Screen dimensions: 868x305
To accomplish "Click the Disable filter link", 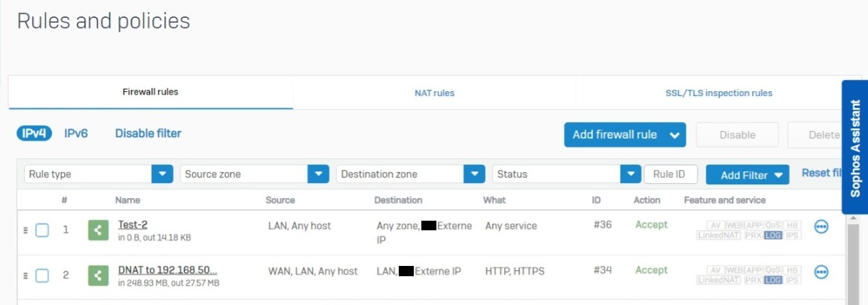I will (148, 134).
